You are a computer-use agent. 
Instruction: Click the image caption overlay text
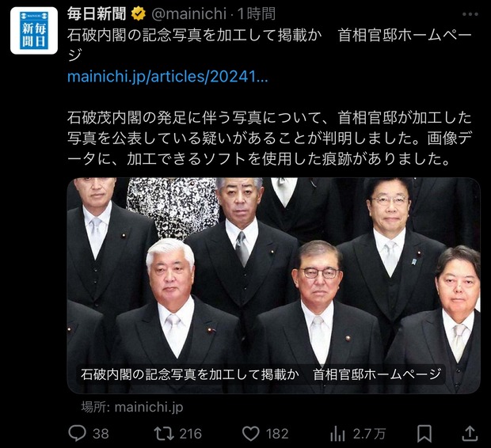click(x=261, y=374)
